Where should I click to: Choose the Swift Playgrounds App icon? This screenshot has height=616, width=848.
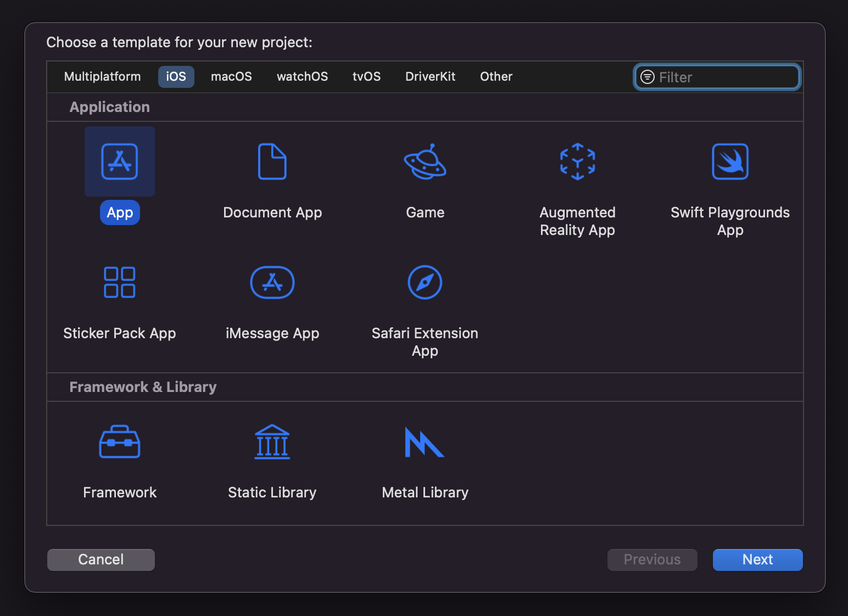click(730, 161)
